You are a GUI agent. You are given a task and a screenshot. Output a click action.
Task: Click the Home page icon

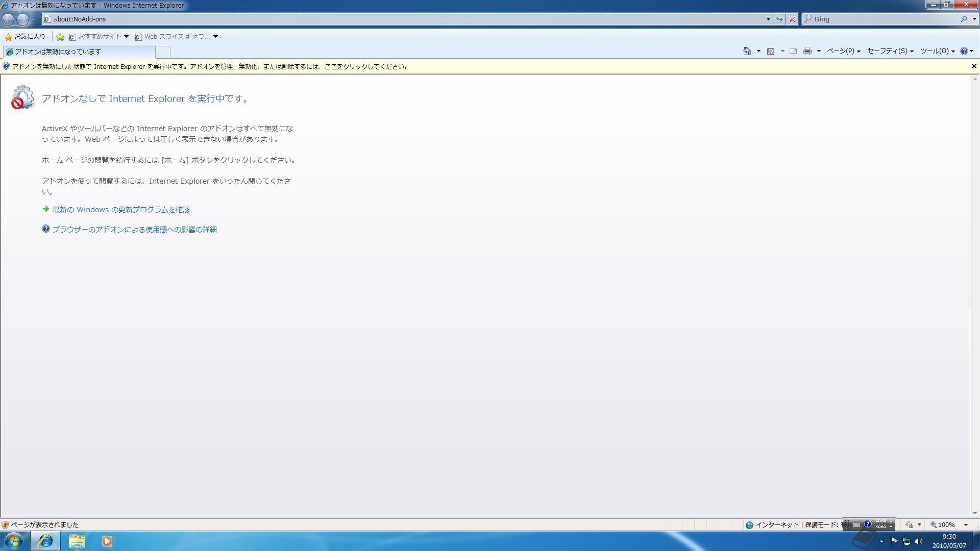(747, 51)
